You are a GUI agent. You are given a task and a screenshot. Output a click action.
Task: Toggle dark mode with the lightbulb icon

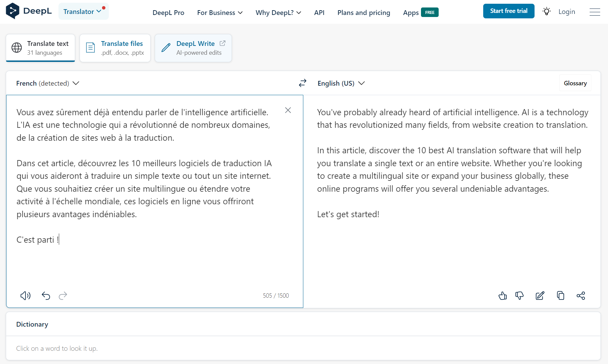(x=546, y=12)
